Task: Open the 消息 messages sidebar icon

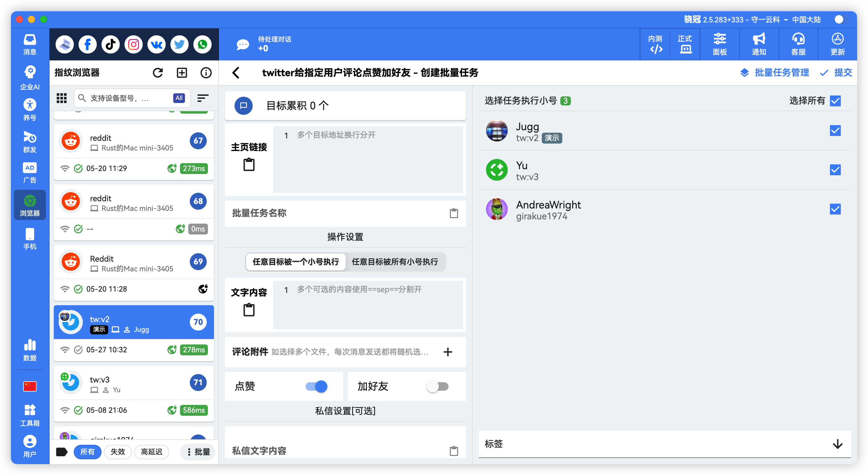Action: pyautogui.click(x=30, y=44)
